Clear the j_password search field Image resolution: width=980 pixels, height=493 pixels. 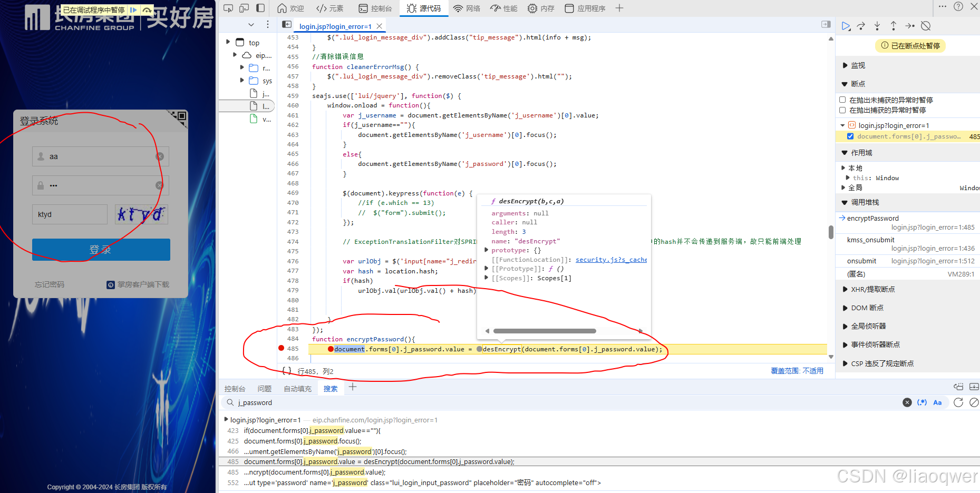tap(907, 402)
